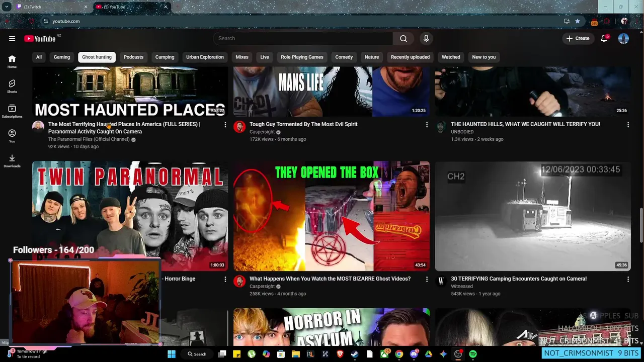Open UNBODIED channel avatar
Image resolution: width=644 pixels, height=362 pixels.
(x=441, y=127)
